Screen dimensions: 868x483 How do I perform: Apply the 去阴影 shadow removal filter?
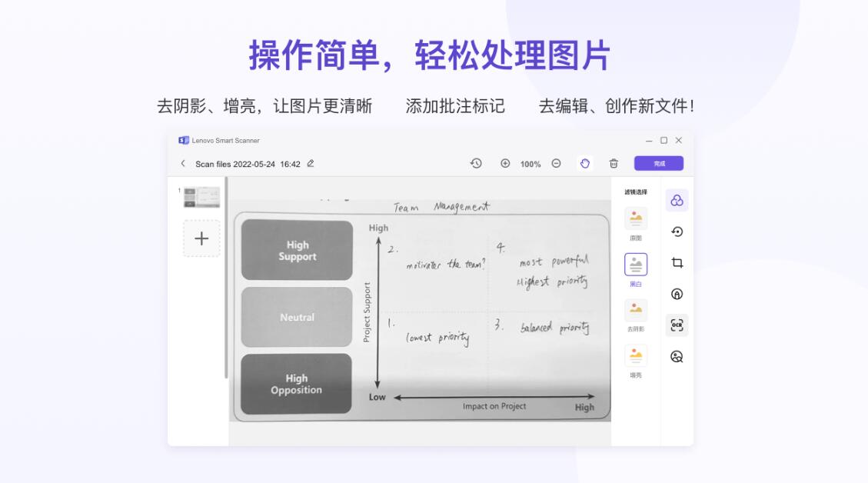coord(636,315)
